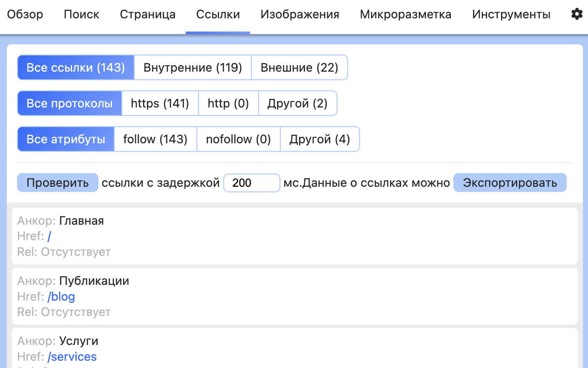Filter by Внутренние (119) links
This screenshot has width=588, height=368.
pos(192,68)
